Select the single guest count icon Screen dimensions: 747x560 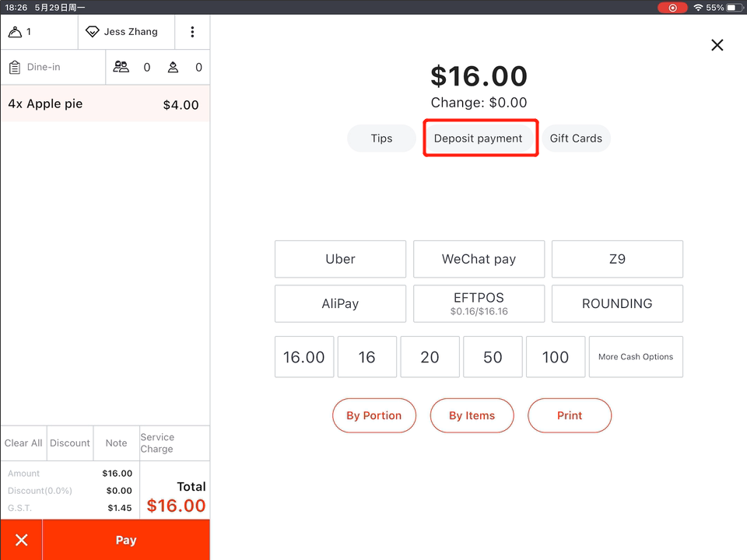click(x=173, y=68)
